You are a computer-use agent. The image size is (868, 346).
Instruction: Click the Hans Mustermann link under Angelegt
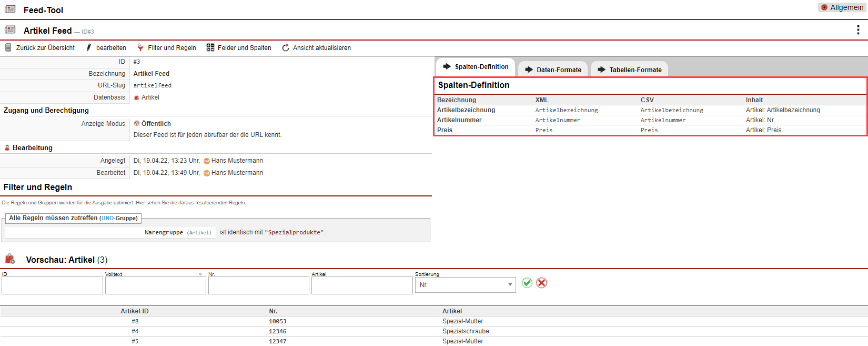coord(237,161)
